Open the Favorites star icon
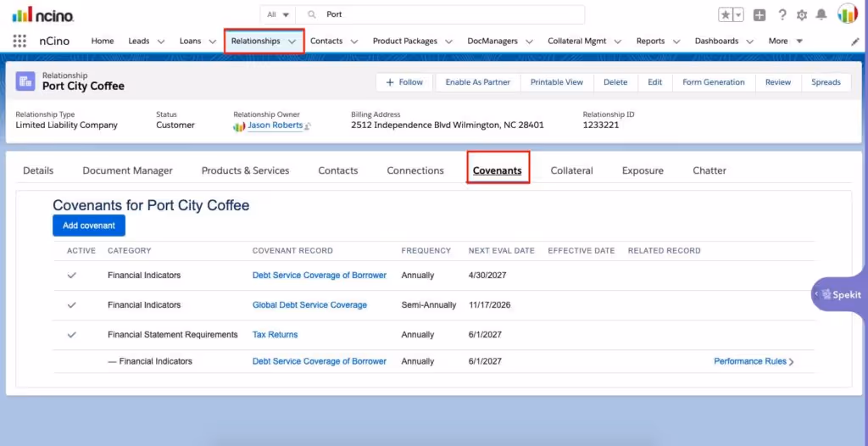Screen dimensions: 868x446 [x=726, y=15]
